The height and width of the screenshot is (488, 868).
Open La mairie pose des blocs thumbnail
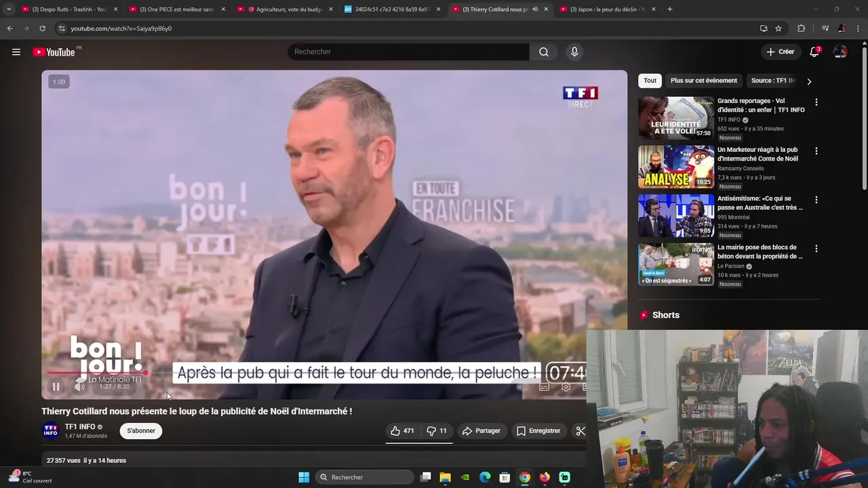(675, 264)
